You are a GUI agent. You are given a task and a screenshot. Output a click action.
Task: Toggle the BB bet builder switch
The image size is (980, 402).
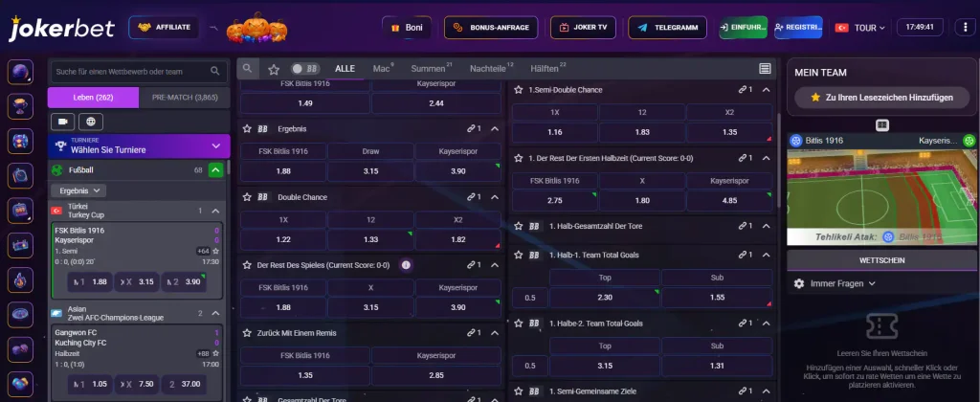pos(305,69)
